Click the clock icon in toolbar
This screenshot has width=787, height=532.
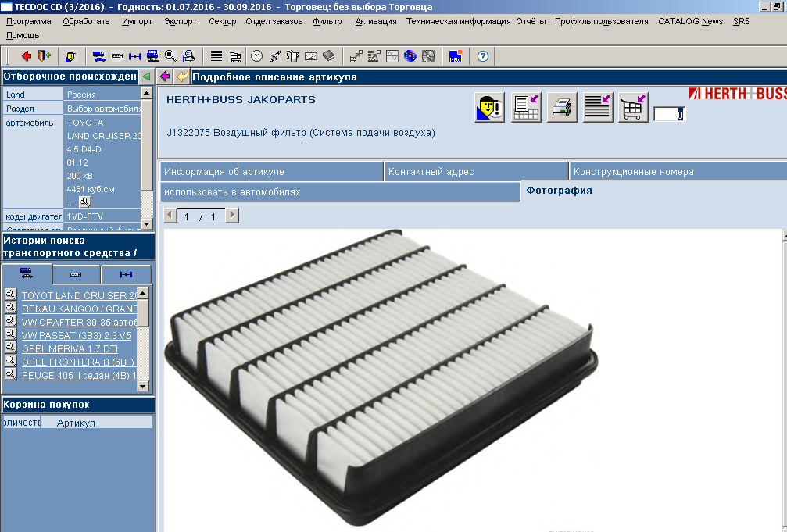256,56
